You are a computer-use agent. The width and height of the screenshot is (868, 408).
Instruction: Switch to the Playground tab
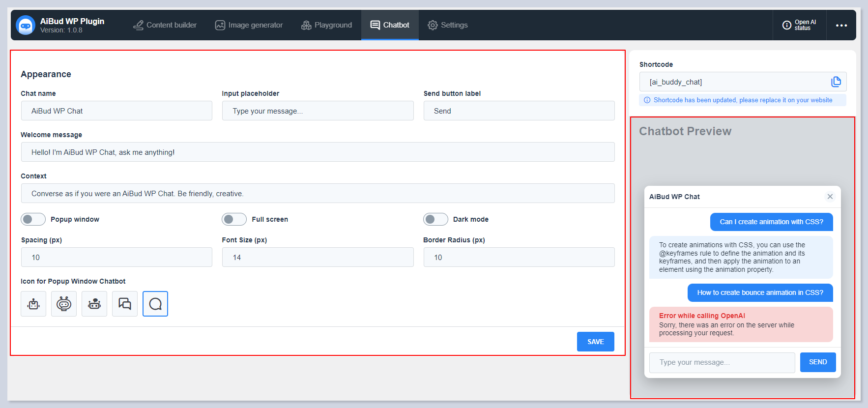tap(326, 25)
